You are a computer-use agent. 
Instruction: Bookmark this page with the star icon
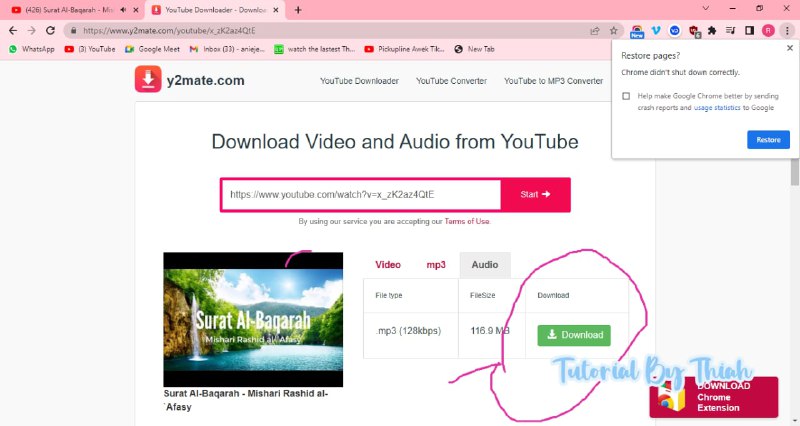tap(614, 31)
